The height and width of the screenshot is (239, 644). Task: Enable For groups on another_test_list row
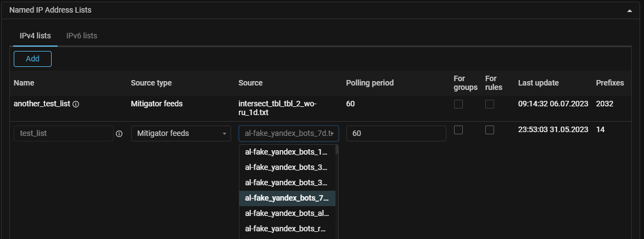point(458,104)
